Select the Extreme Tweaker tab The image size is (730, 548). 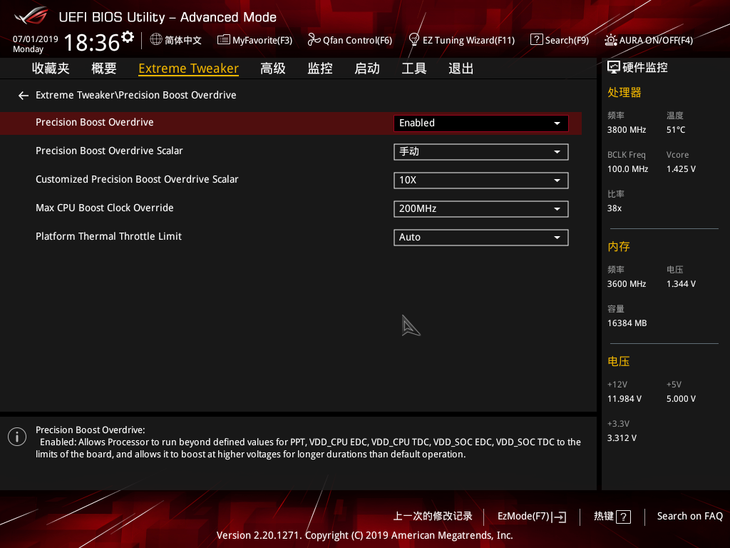pyautogui.click(x=189, y=68)
